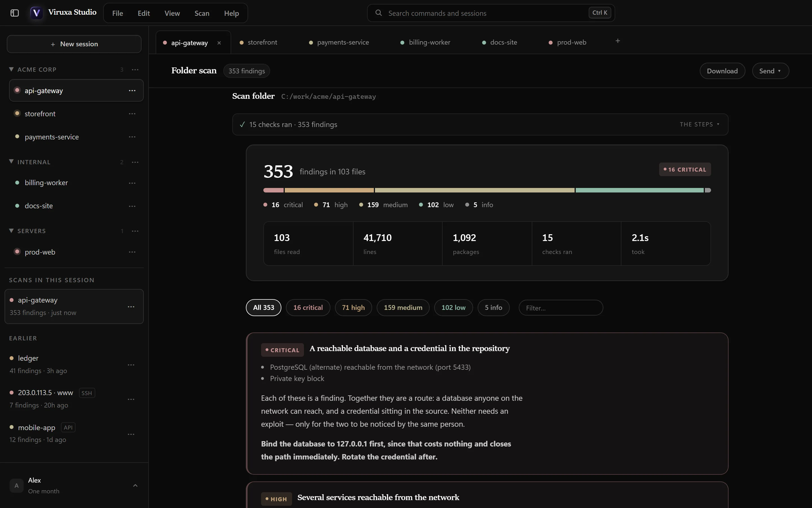Open the Scan menu
This screenshot has height=508, width=812.
point(202,13)
